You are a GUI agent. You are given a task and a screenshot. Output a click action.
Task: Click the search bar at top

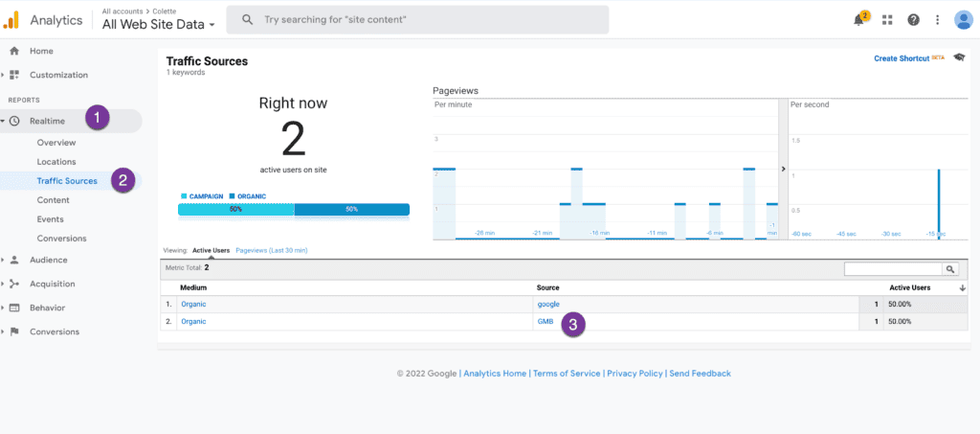click(x=417, y=19)
